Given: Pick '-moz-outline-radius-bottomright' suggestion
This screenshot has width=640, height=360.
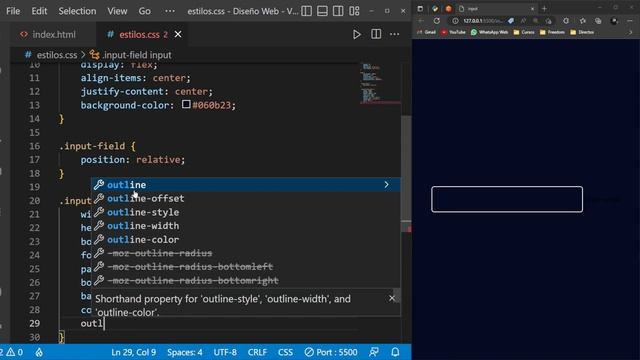Looking at the screenshot, I should click(x=245, y=280).
